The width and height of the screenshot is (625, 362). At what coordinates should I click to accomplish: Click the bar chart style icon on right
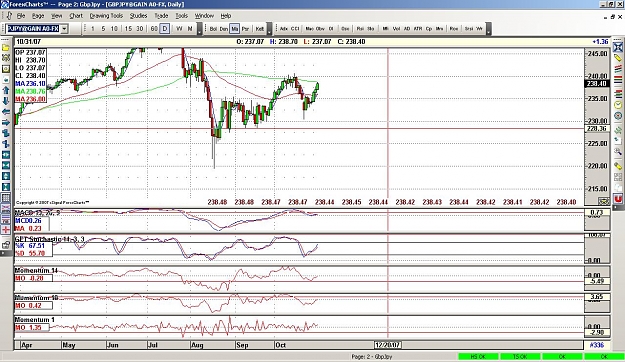tap(618, 93)
